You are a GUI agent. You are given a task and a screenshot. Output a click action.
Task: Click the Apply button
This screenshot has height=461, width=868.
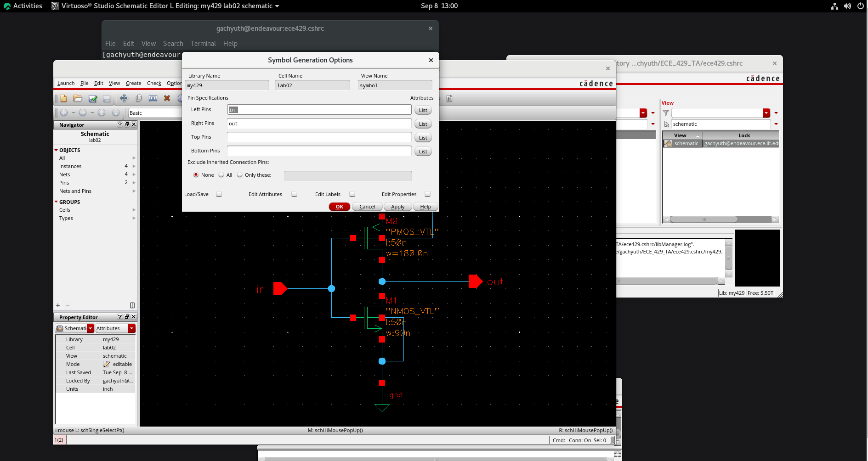pyautogui.click(x=398, y=207)
